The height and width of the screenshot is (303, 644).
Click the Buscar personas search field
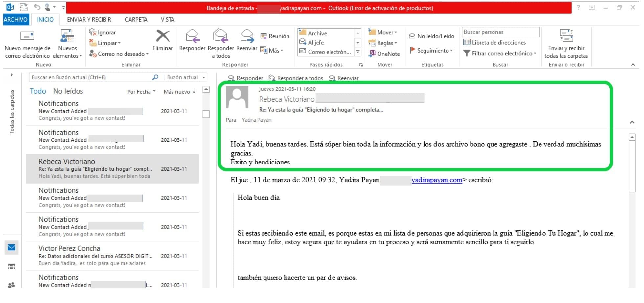(x=500, y=32)
